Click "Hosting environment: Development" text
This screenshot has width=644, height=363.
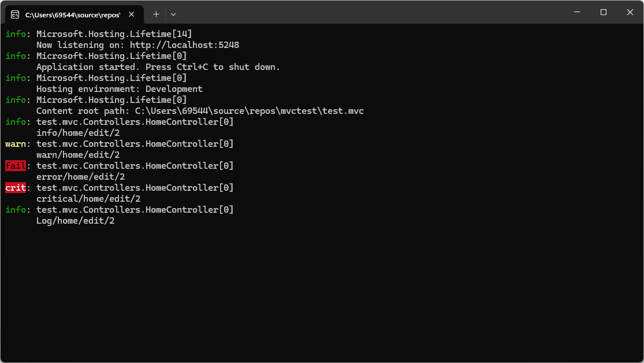pos(119,89)
